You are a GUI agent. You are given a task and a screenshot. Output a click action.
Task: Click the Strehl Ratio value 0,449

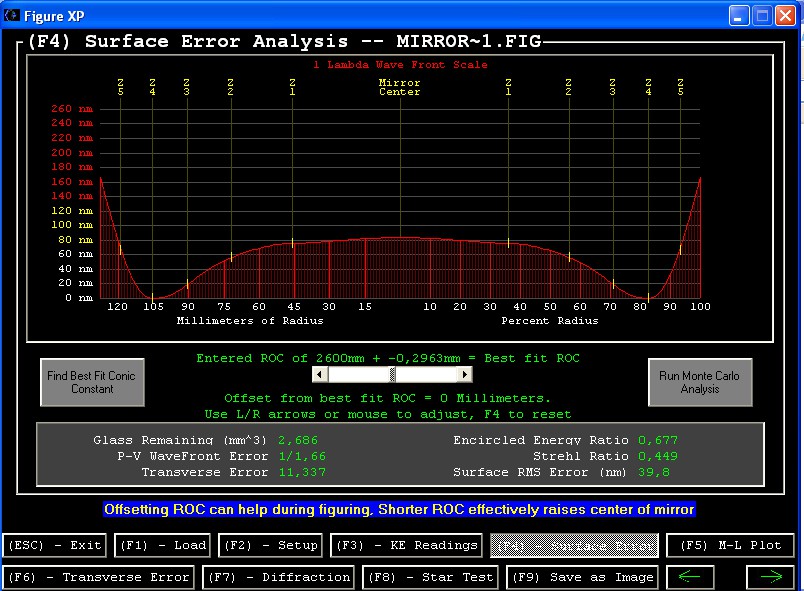coord(658,456)
